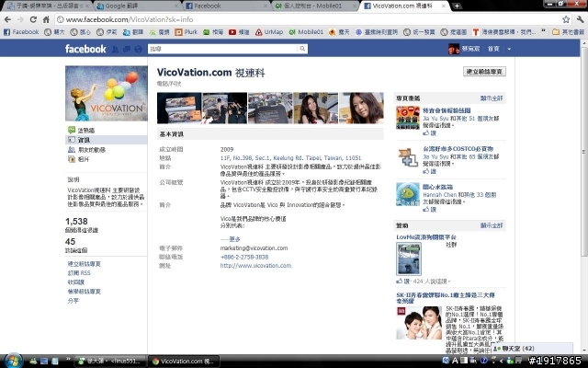Screen dimensions: 588x368
Task: Open a new tab with plus button
Action: 457,6
